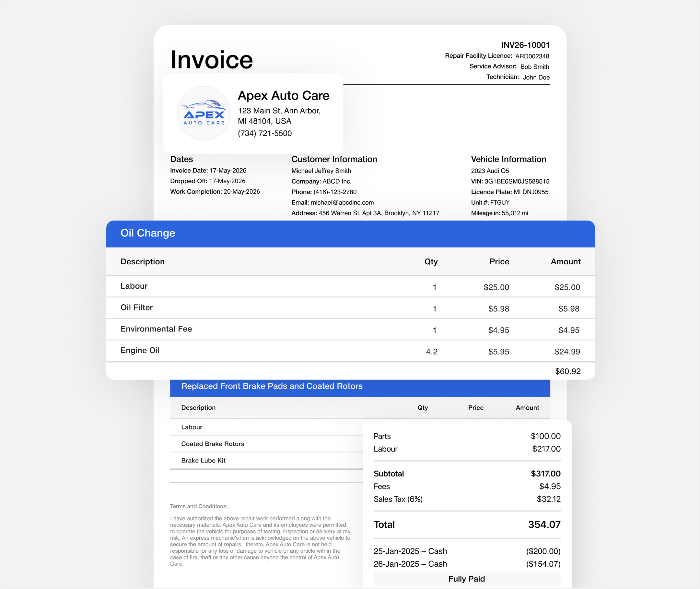Click Total amount 354.07
The width and height of the screenshot is (700, 589).
point(544,524)
